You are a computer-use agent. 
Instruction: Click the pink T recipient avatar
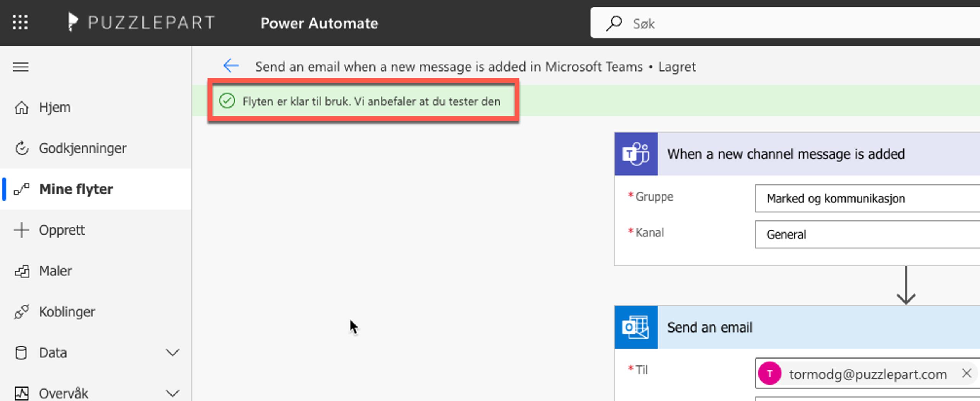click(770, 373)
